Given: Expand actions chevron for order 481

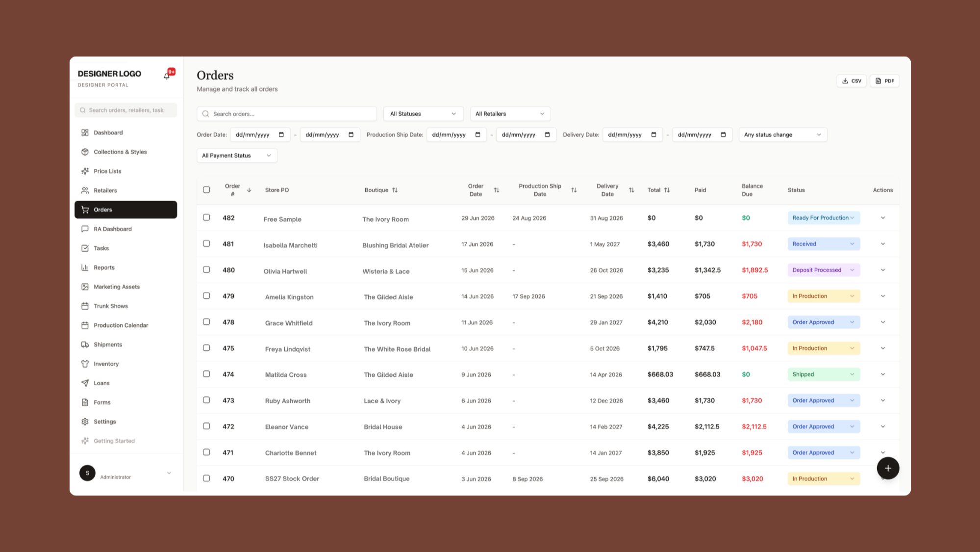Looking at the screenshot, I should 883,244.
